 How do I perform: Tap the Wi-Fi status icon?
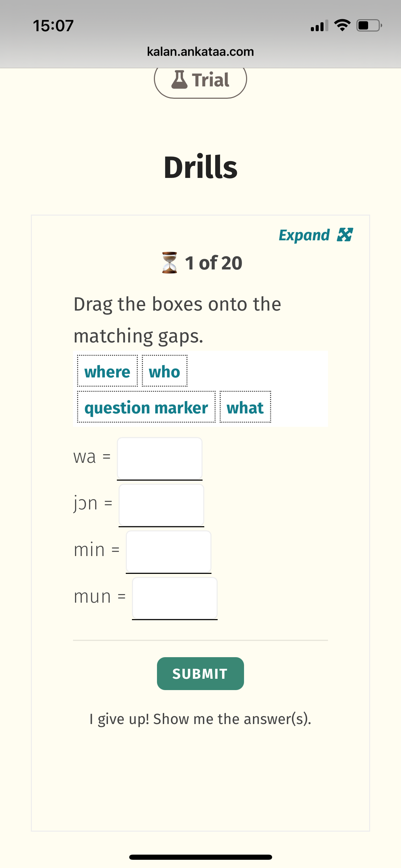342,25
